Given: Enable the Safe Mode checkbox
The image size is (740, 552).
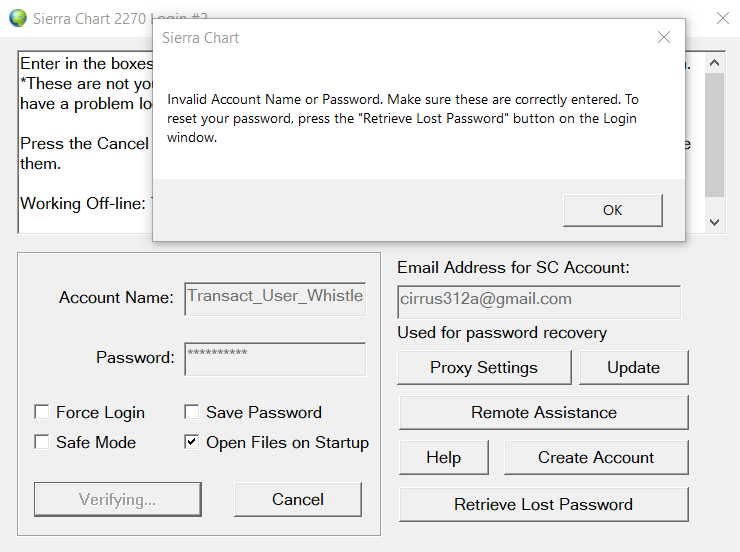Looking at the screenshot, I should (x=42, y=442).
